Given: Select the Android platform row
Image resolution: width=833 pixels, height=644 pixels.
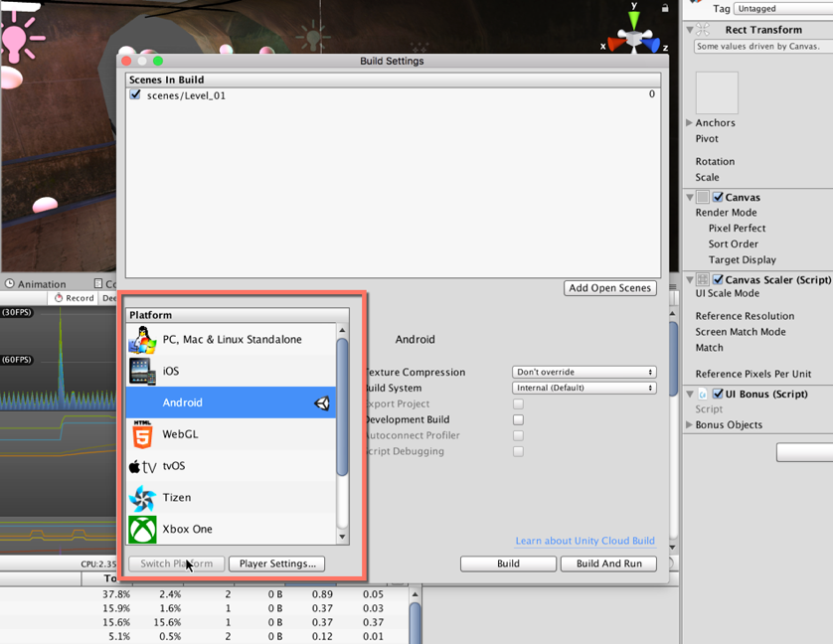Looking at the screenshot, I should [231, 402].
